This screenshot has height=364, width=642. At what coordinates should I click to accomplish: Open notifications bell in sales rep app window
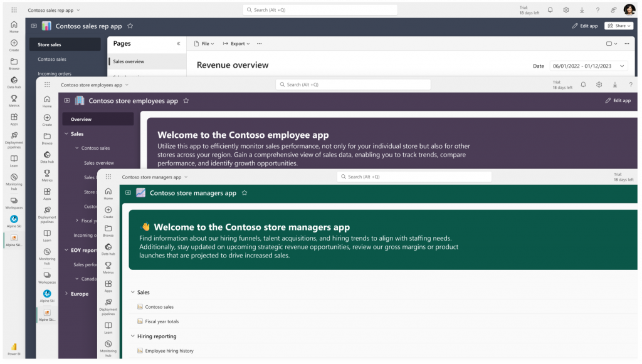tap(550, 10)
